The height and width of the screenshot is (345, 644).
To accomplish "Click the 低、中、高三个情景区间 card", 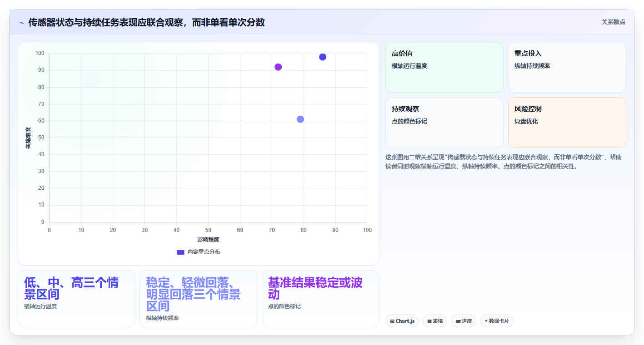I will [76, 299].
